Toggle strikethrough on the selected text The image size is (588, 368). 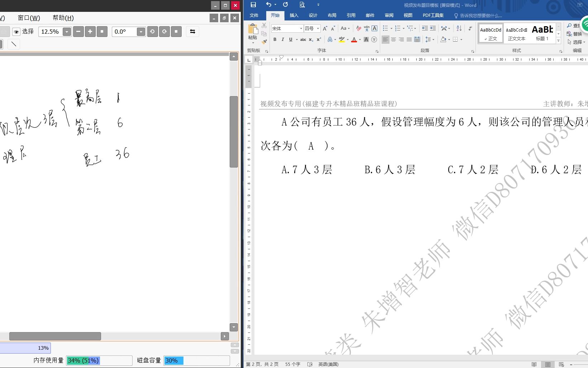[x=303, y=39]
